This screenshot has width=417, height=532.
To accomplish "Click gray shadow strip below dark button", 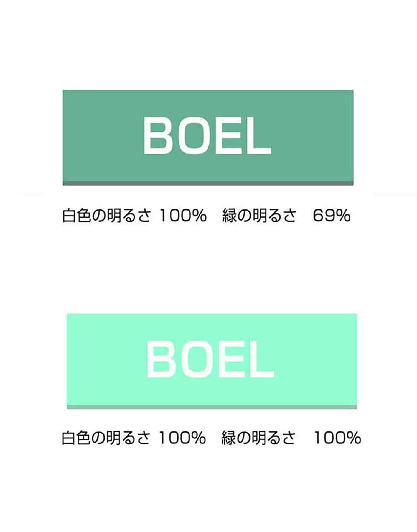I will pyautogui.click(x=208, y=183).
